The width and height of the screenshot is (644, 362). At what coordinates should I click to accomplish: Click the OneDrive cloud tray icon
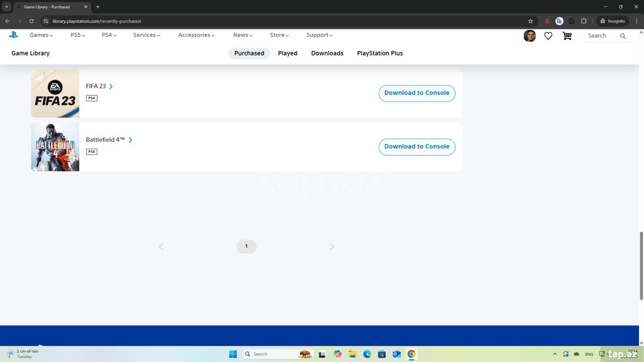pyautogui.click(x=576, y=354)
